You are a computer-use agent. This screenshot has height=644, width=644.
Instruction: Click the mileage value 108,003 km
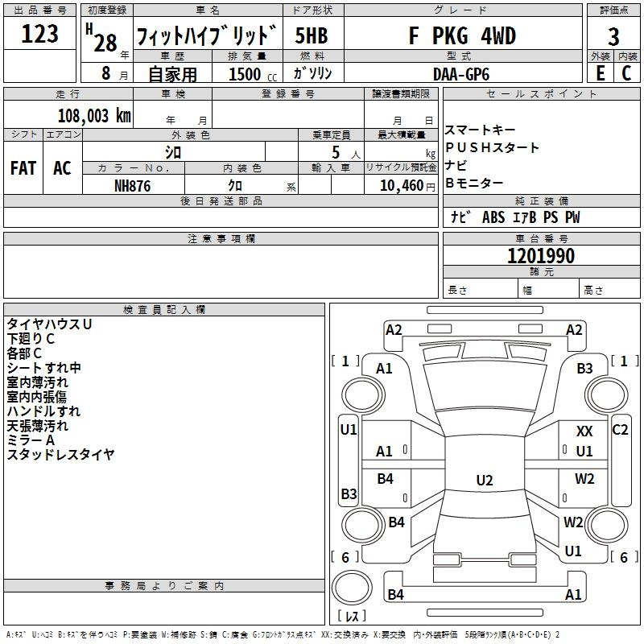click(94, 115)
